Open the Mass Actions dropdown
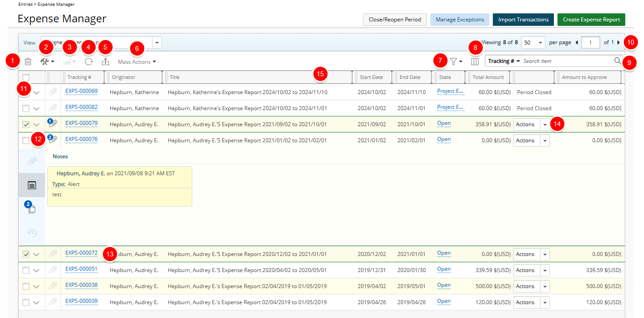 pyautogui.click(x=137, y=62)
